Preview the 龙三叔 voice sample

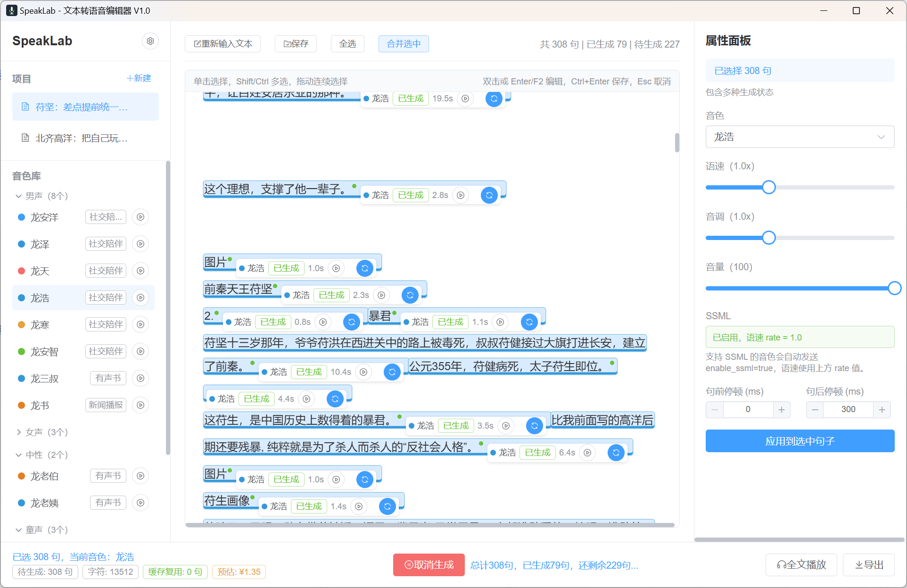tap(140, 378)
